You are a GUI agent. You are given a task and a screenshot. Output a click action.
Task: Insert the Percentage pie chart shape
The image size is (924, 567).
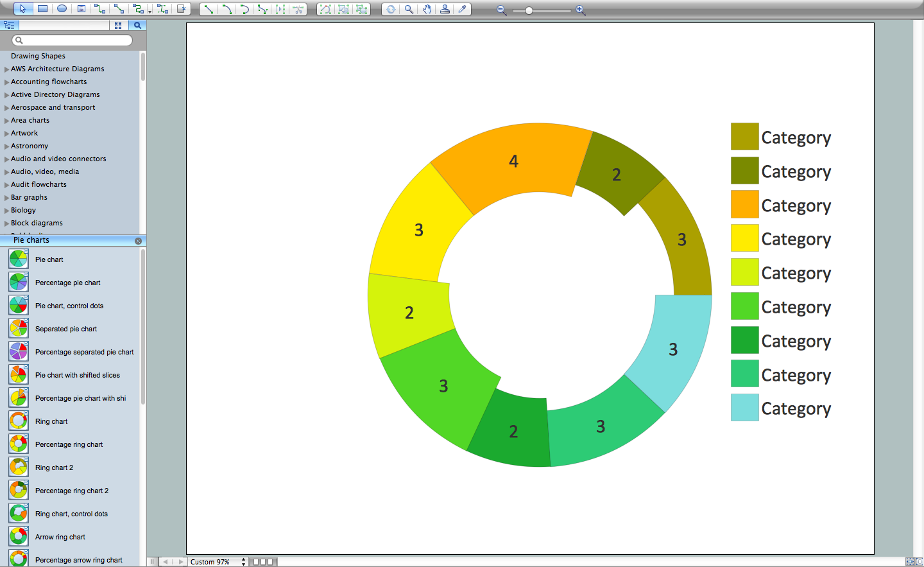(67, 283)
